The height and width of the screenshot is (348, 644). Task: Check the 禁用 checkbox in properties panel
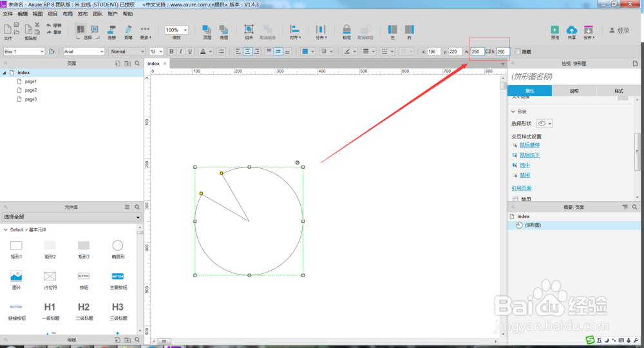pos(515,199)
